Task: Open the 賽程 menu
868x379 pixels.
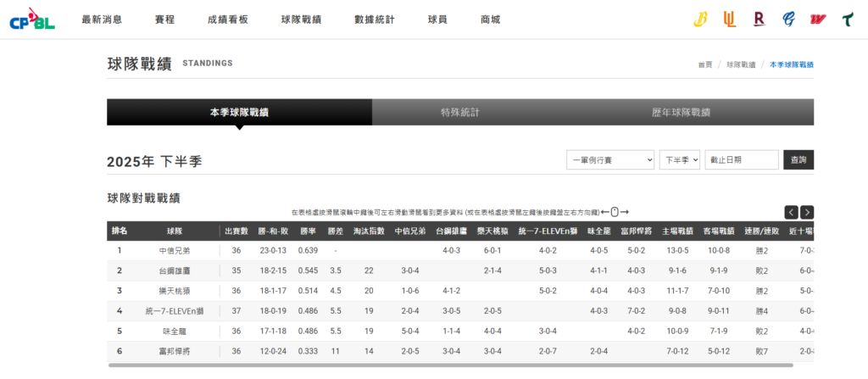Action: [x=165, y=20]
